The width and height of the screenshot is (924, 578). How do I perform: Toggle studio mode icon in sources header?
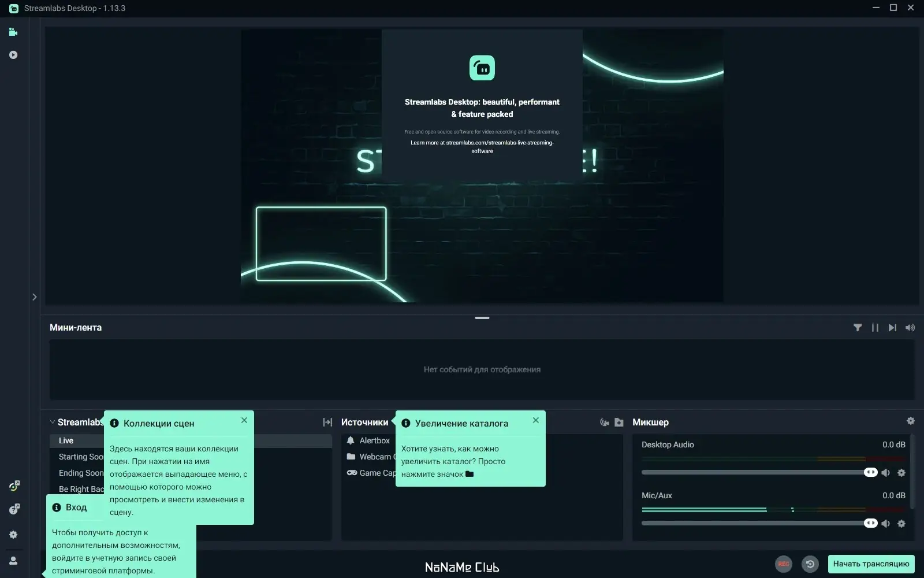(x=605, y=423)
